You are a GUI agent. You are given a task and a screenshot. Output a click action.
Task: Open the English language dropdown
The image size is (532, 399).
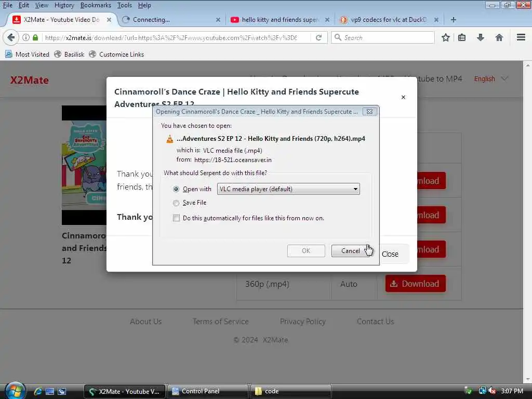pyautogui.click(x=490, y=79)
